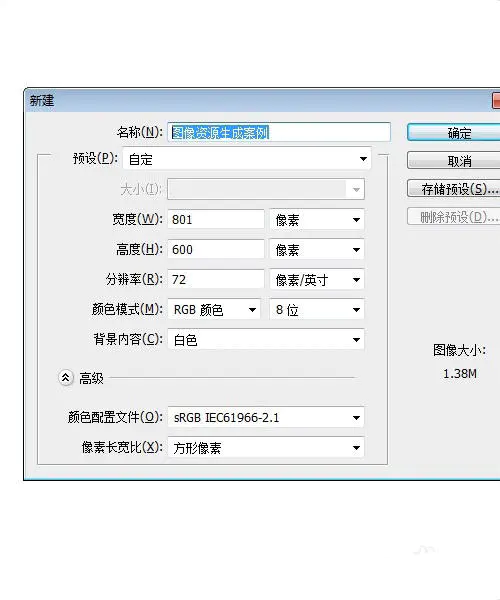The height and width of the screenshot is (600, 500).
Task: Click the 分辨率 resolution field showing 72
Action: pos(216,279)
